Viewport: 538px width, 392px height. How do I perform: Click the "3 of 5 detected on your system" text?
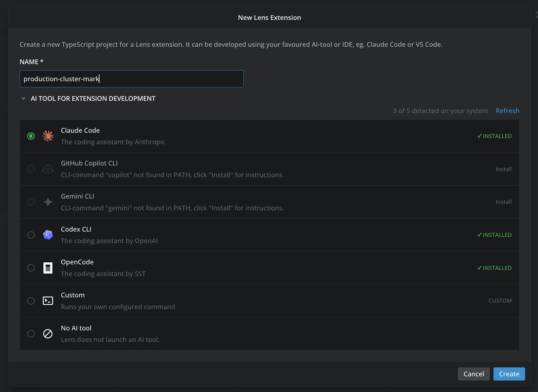tap(440, 111)
